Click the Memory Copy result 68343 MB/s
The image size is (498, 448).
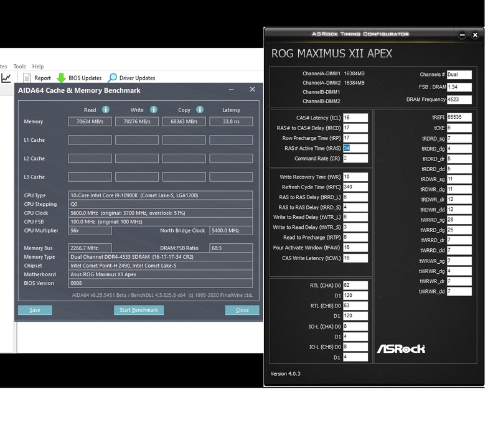click(184, 121)
